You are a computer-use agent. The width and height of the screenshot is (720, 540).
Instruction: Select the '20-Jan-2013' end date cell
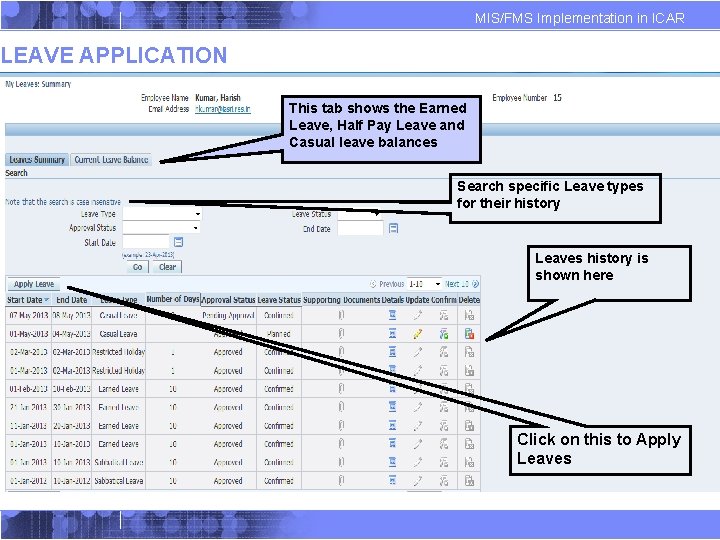coord(71,426)
